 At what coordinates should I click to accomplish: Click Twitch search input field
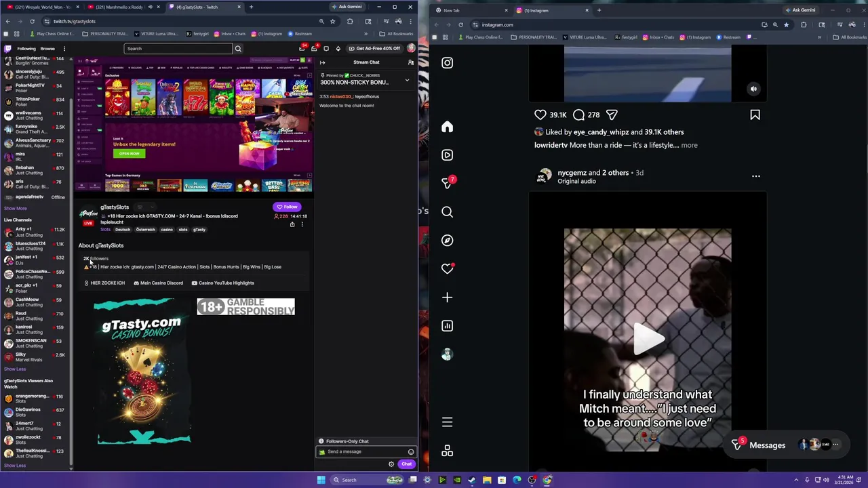click(178, 49)
